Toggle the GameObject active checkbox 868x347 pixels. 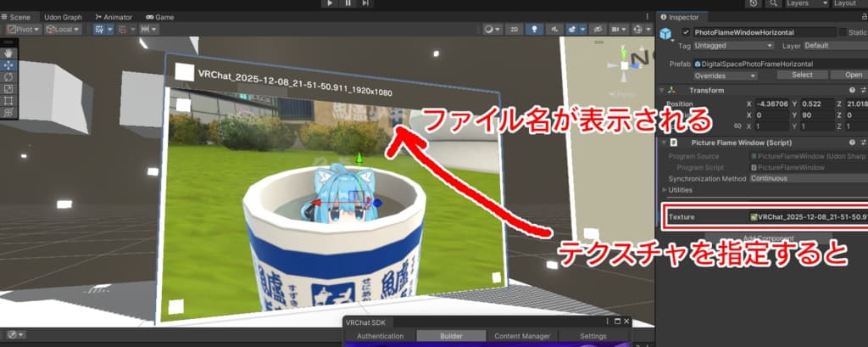[687, 33]
